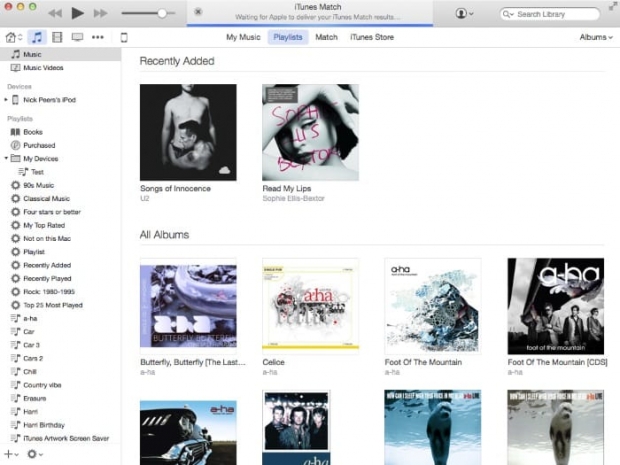Switch to the Music library icon
This screenshot has height=465, width=620.
(x=37, y=37)
